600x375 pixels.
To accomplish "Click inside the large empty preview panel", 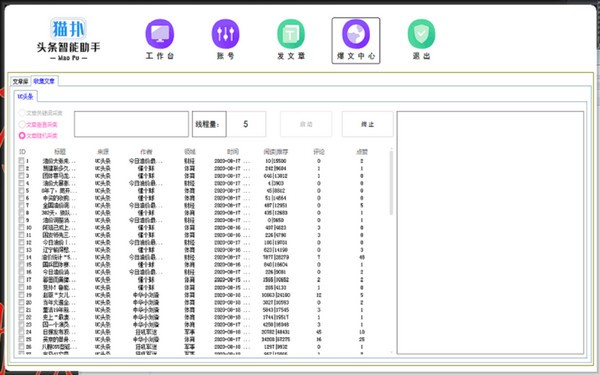I will coord(490,233).
